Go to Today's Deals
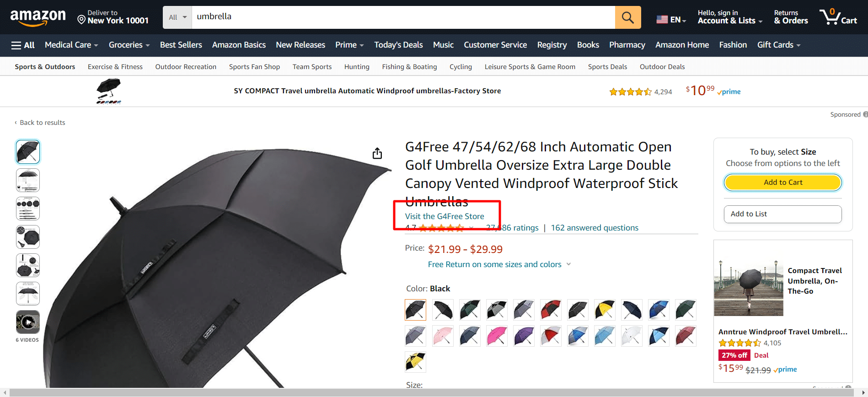Image resolution: width=868 pixels, height=397 pixels. point(398,45)
